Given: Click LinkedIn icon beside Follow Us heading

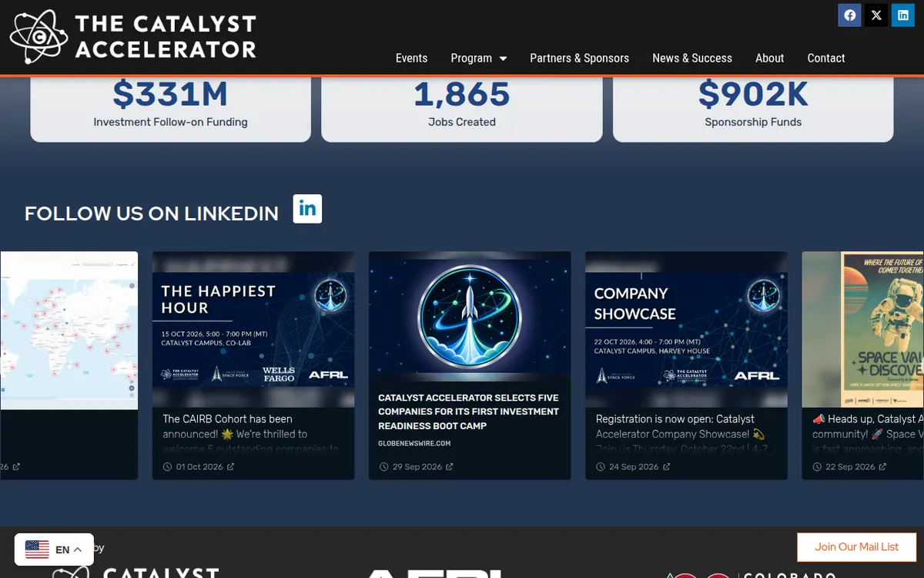Looking at the screenshot, I should pyautogui.click(x=307, y=209).
